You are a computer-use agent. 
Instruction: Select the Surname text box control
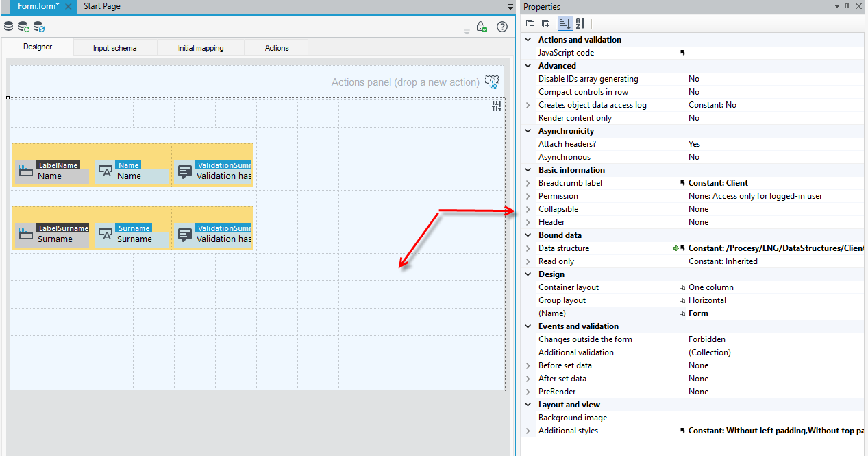(x=132, y=235)
